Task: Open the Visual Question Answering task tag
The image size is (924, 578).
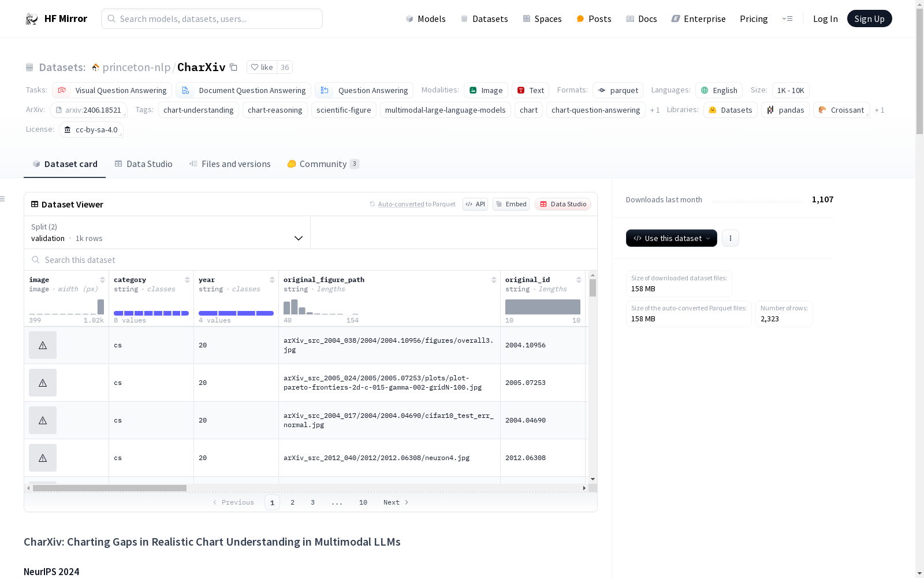Action: [112, 90]
